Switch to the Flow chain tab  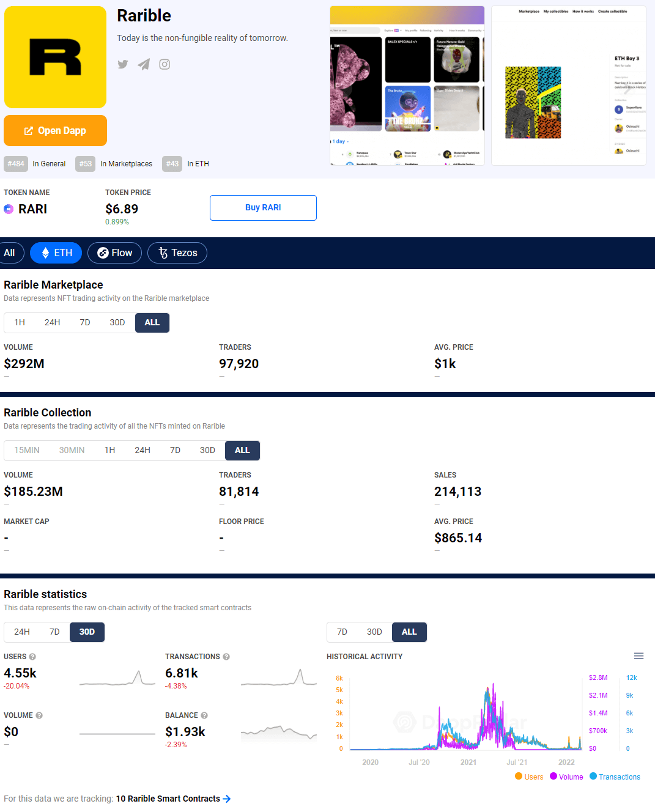(x=114, y=253)
